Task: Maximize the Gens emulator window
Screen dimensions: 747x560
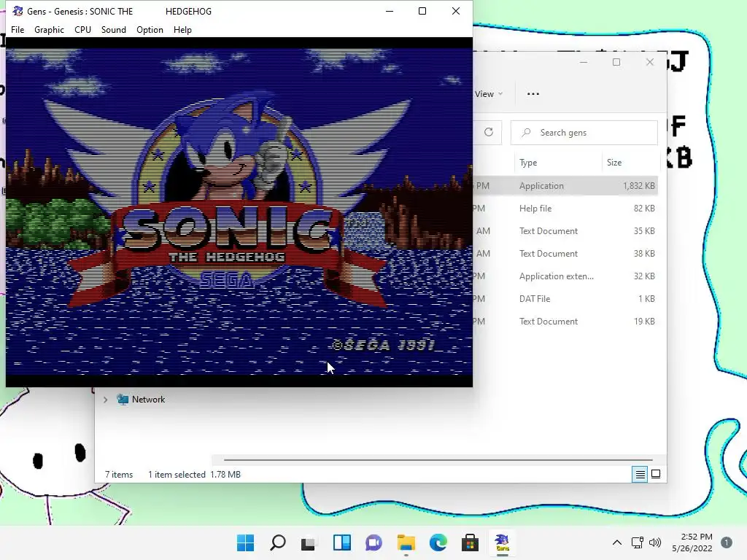Action: (422, 11)
